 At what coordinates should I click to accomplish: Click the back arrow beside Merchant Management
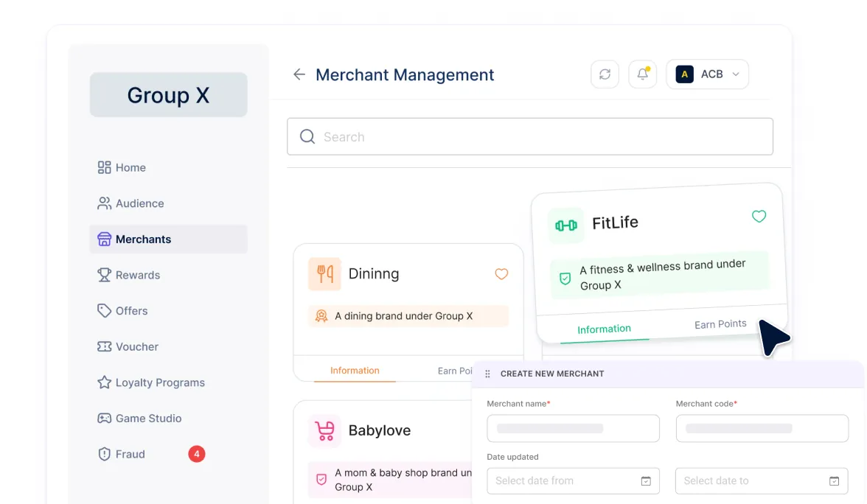coord(299,74)
